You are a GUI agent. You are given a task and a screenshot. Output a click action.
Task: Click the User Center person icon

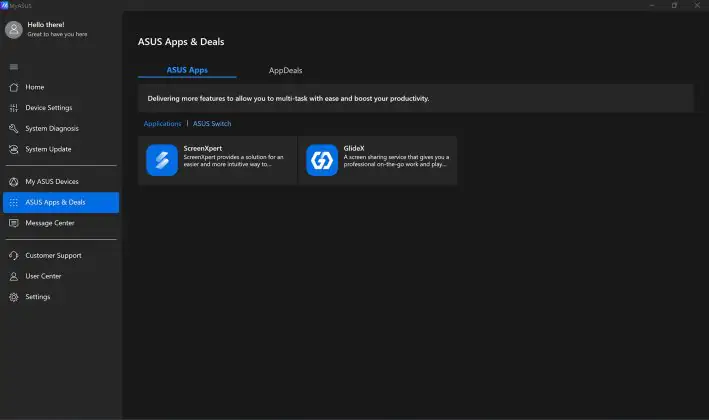click(14, 276)
